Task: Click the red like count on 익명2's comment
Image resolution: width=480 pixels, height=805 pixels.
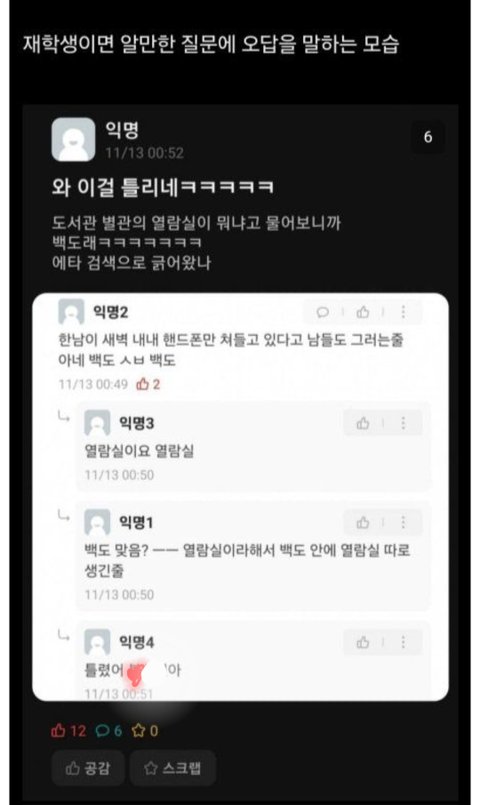Action: [148, 384]
